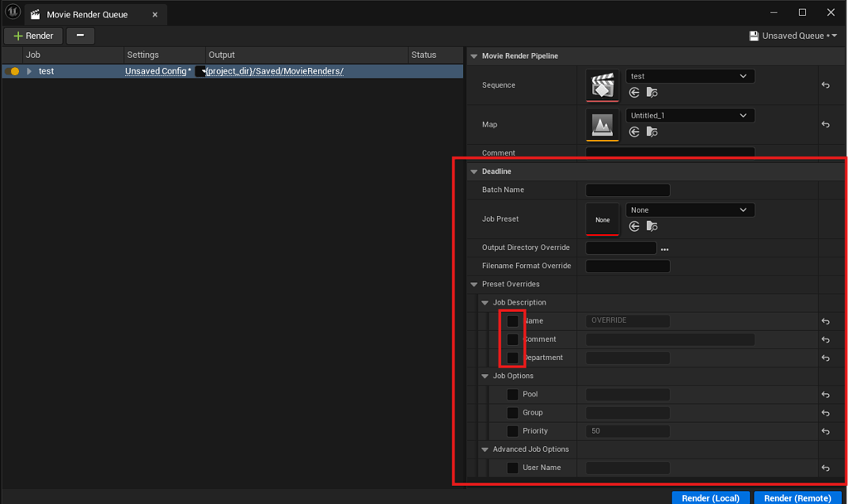Screen dimensions: 848x504
Task: Collapse the Deadline section
Action: (x=473, y=171)
